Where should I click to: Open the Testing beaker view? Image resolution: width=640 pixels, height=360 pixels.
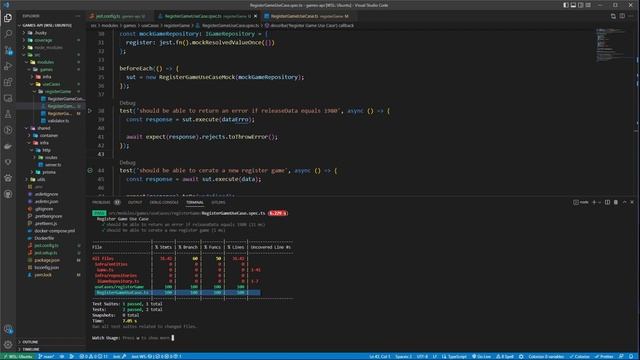pyautogui.click(x=8, y=114)
